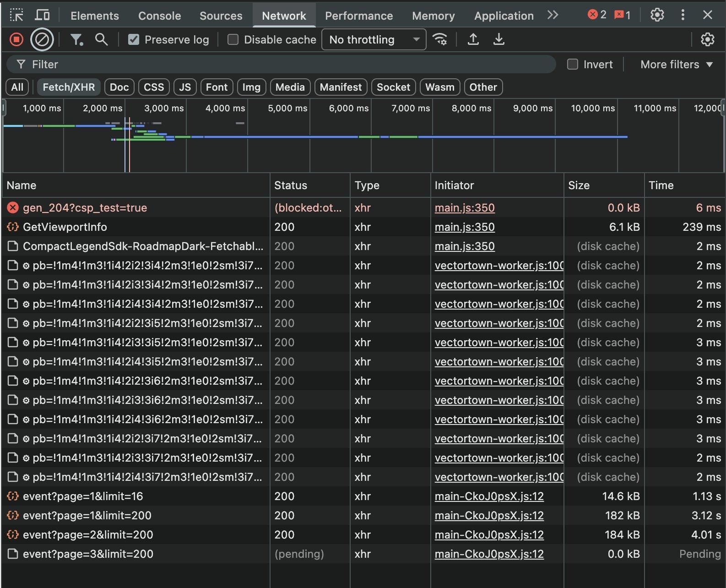Viewport: 726px width, 588px height.
Task: Open initiator link for event?page=3&limit=200
Action: 489,554
